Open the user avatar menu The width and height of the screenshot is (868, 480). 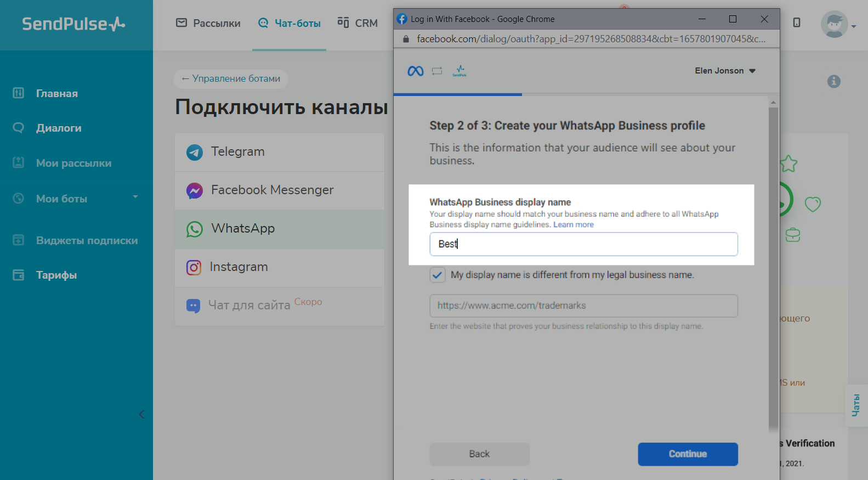(x=834, y=24)
